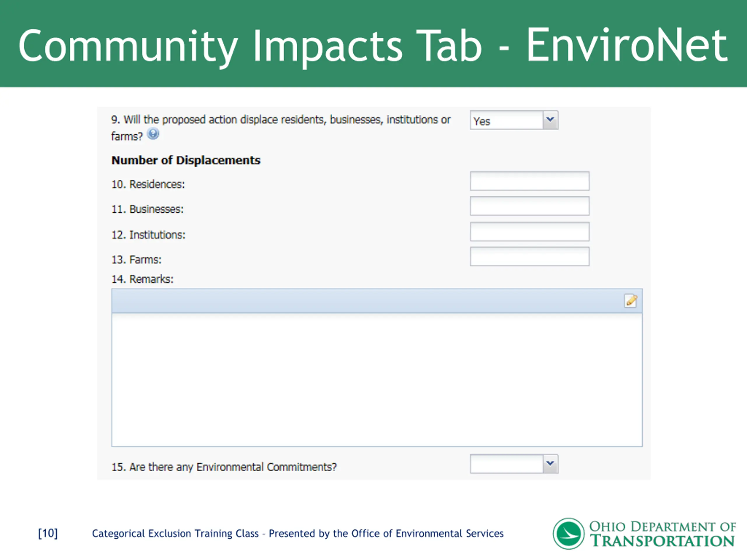Click the help icon beside question 9
747x560 pixels.
(153, 134)
